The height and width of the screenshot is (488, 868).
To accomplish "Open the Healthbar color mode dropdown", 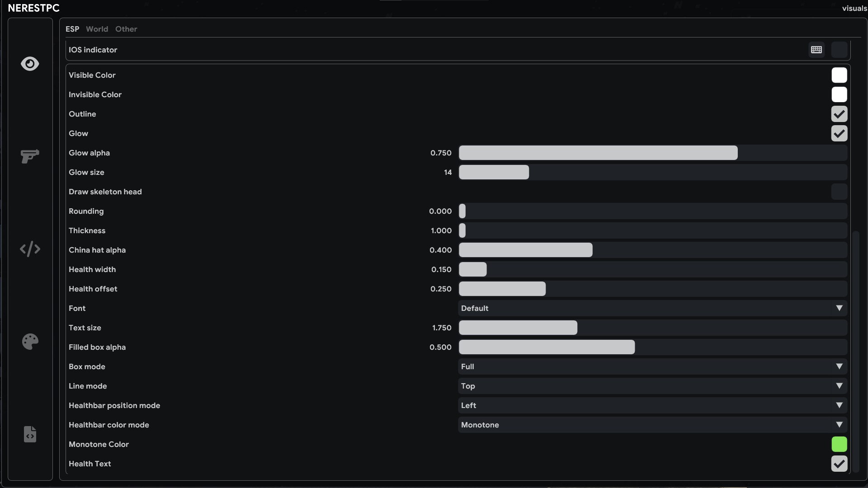I will (x=652, y=425).
